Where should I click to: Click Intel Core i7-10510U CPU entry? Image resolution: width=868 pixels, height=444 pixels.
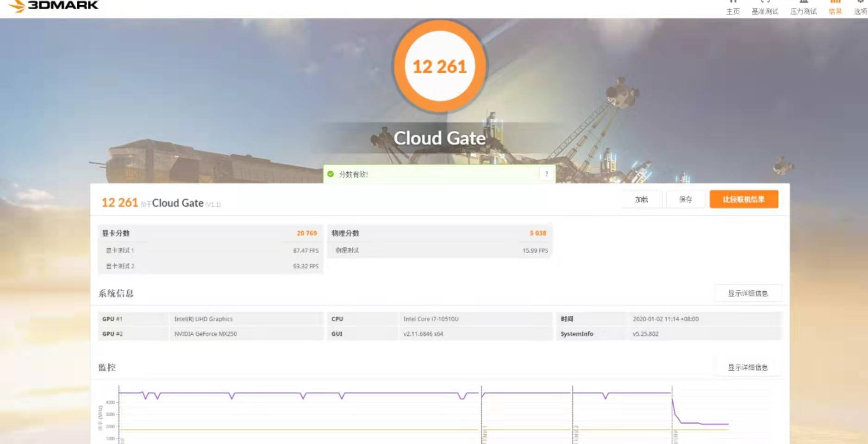(x=431, y=319)
